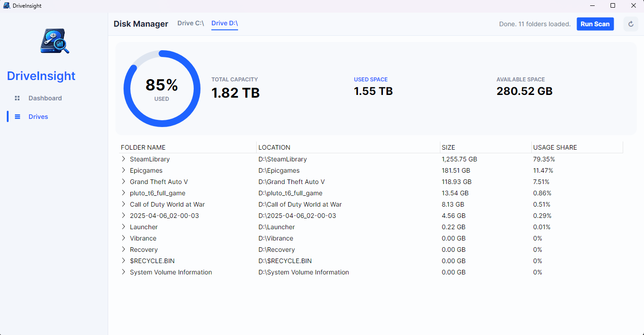Click the refresh scan icon
The image size is (644, 335).
pos(631,24)
